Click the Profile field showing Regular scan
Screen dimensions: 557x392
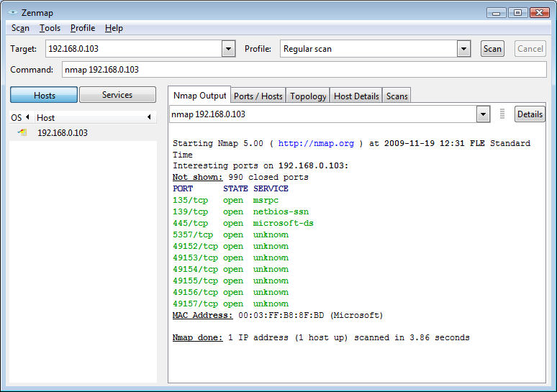coord(368,49)
